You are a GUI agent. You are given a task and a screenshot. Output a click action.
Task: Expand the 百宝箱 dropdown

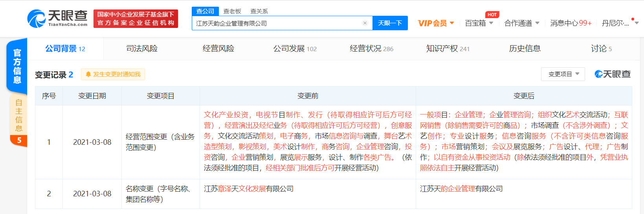click(479, 23)
